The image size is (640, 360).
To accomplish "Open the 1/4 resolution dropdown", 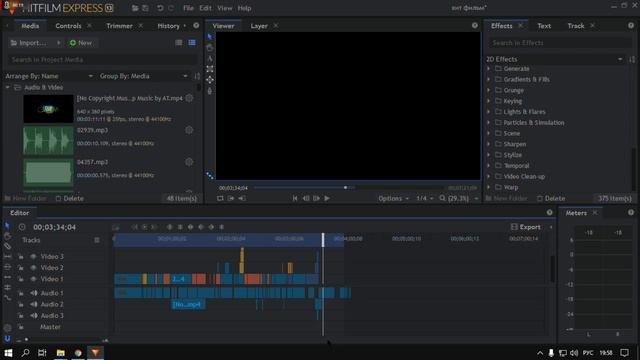I will (x=424, y=198).
